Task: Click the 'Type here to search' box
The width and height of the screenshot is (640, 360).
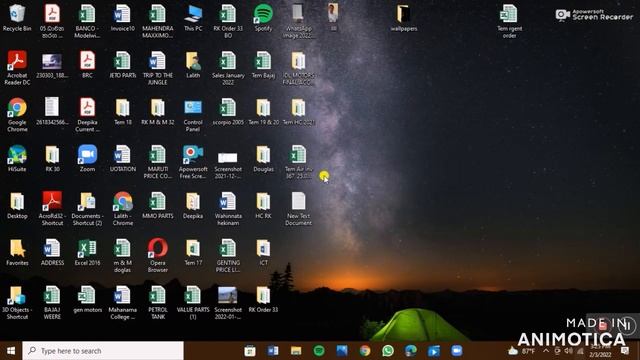Action: pos(103,351)
